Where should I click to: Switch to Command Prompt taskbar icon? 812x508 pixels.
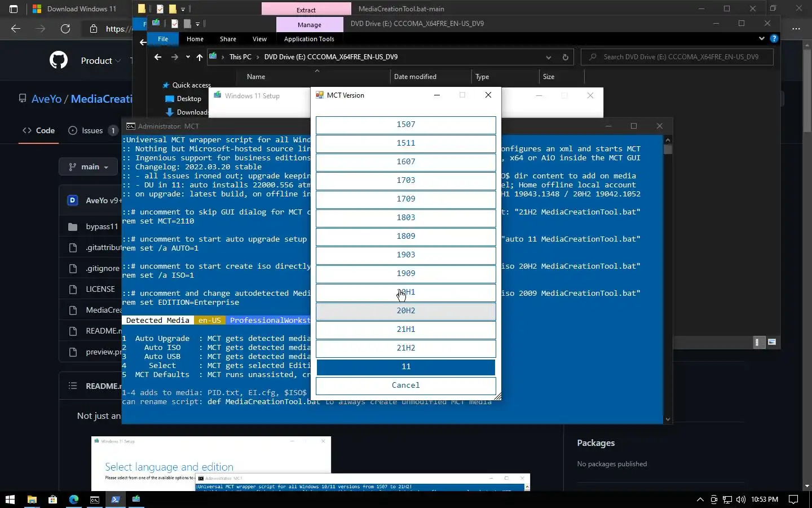(x=95, y=500)
